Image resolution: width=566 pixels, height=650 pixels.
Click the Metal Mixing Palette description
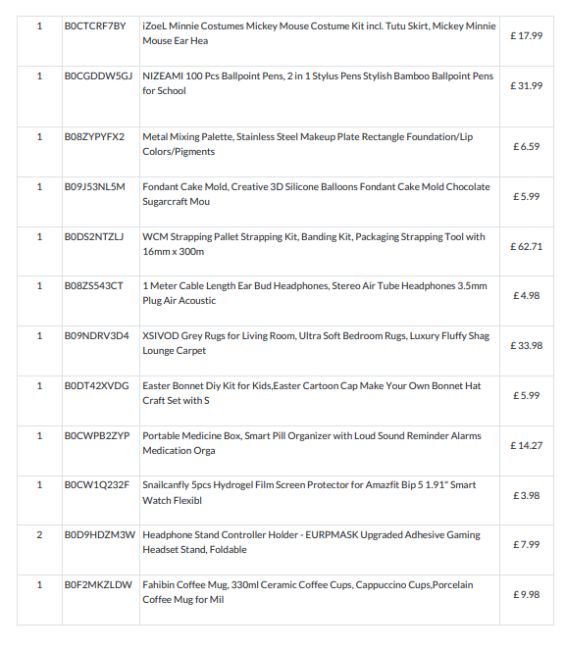307,144
